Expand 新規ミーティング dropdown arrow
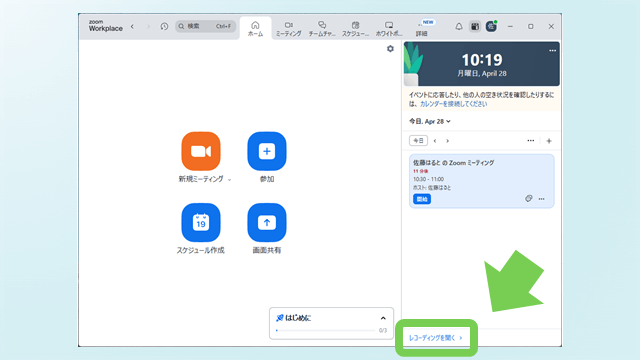640x360 pixels. tap(229, 180)
